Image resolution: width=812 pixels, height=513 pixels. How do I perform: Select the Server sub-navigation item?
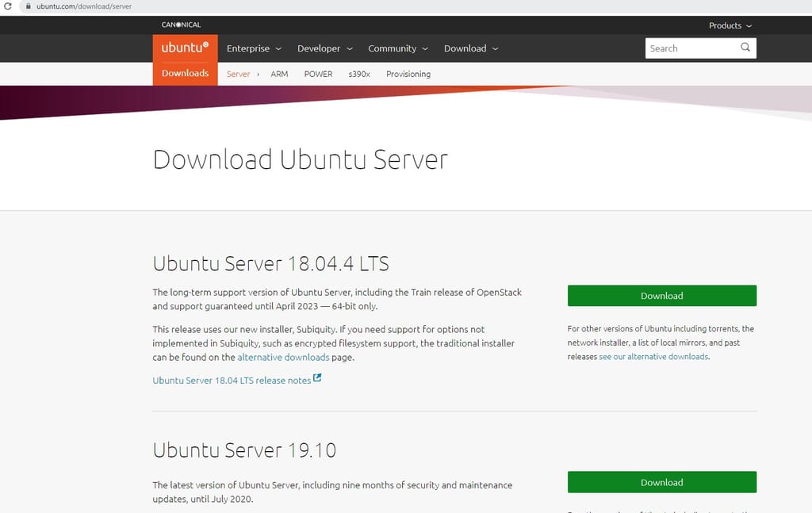pos(238,74)
